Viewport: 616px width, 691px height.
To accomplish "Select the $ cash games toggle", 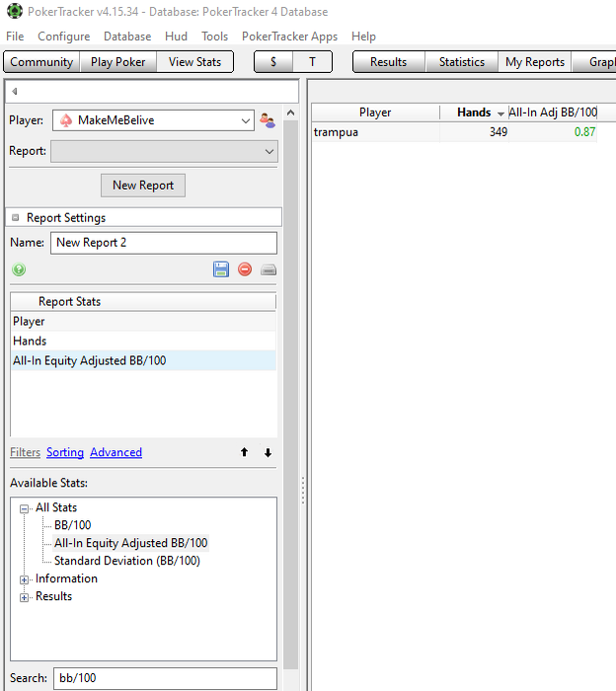I will click(273, 61).
